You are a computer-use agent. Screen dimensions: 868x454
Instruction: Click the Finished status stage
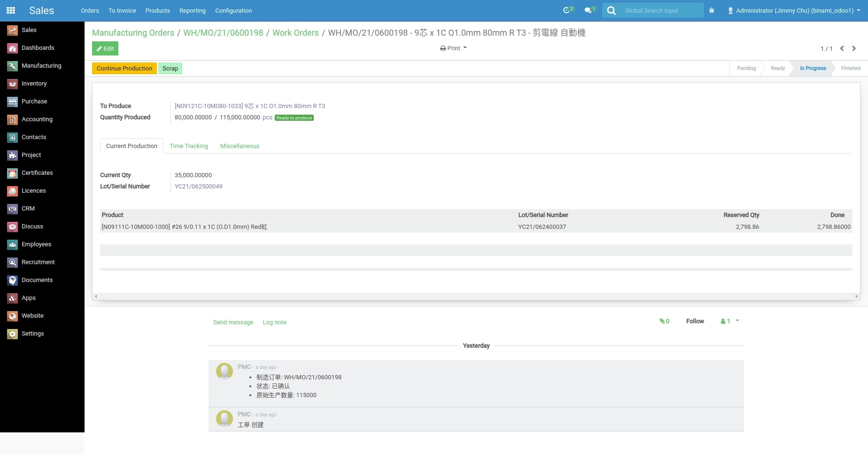click(x=851, y=68)
